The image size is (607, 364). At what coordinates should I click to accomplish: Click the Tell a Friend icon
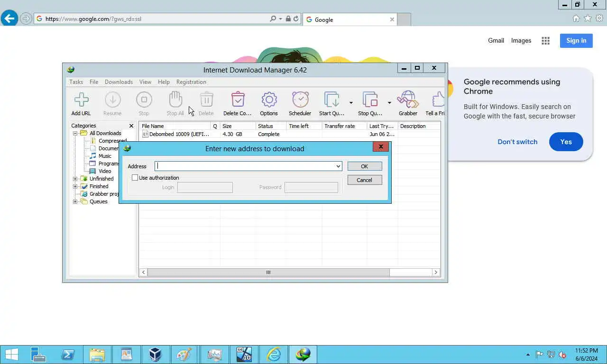[x=438, y=100]
